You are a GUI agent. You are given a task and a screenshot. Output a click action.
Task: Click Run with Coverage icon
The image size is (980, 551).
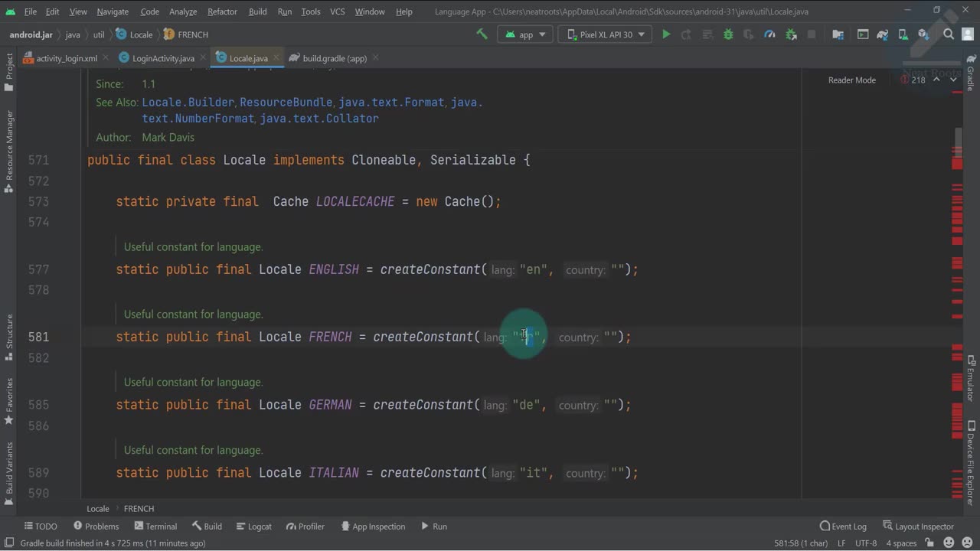[x=749, y=34]
